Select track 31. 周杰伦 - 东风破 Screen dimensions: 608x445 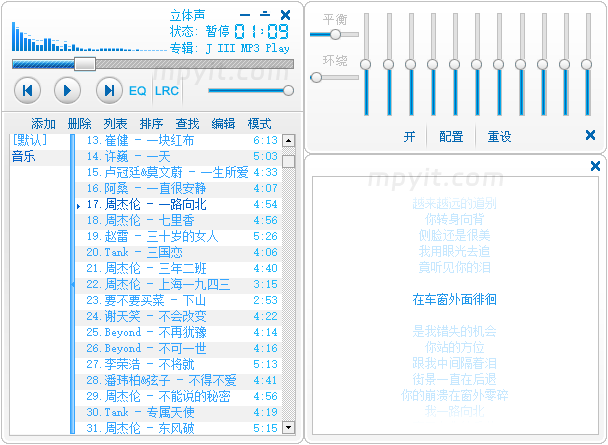pyautogui.click(x=178, y=428)
